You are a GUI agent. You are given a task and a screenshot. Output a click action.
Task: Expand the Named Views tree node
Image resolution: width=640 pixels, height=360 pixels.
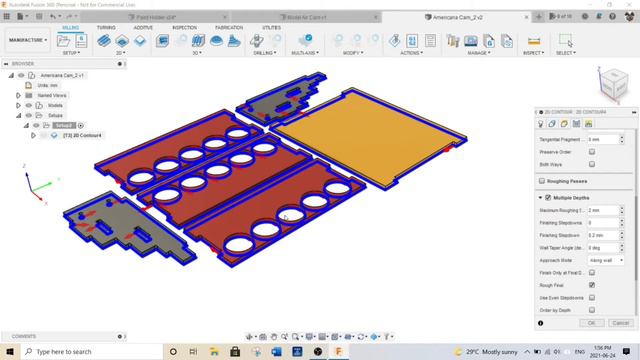coord(18,95)
